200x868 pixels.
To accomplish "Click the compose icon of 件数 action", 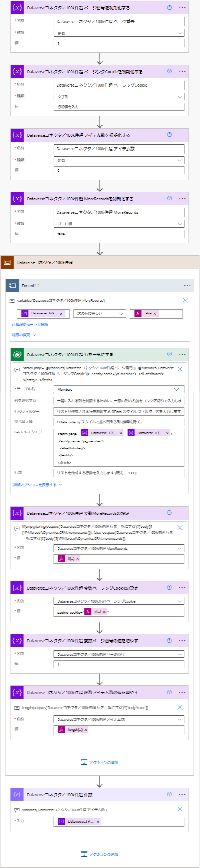I will [17, 794].
